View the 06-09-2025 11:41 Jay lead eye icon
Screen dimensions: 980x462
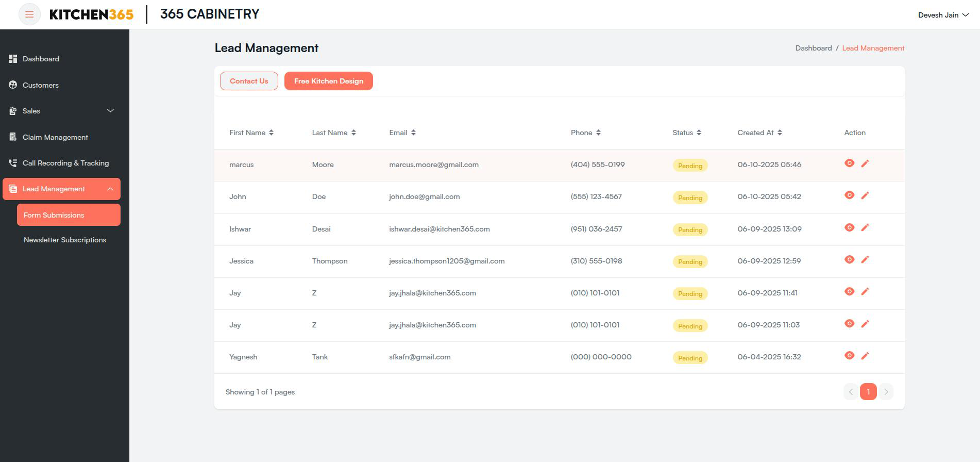click(x=850, y=291)
